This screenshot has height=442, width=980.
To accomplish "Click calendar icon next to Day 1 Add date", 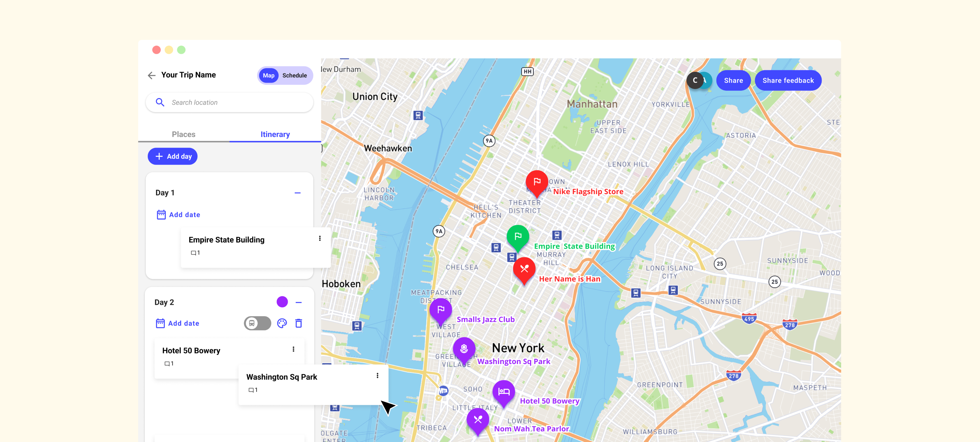I will pyautogui.click(x=161, y=215).
